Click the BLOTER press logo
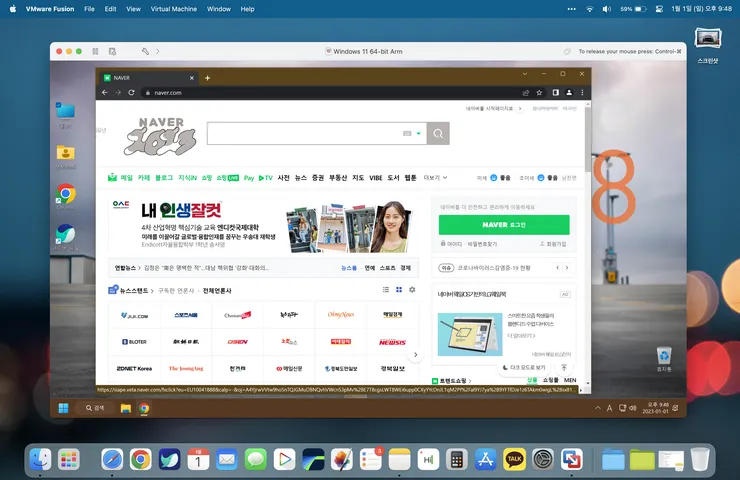Viewport: 740px width, 480px height. [135, 342]
